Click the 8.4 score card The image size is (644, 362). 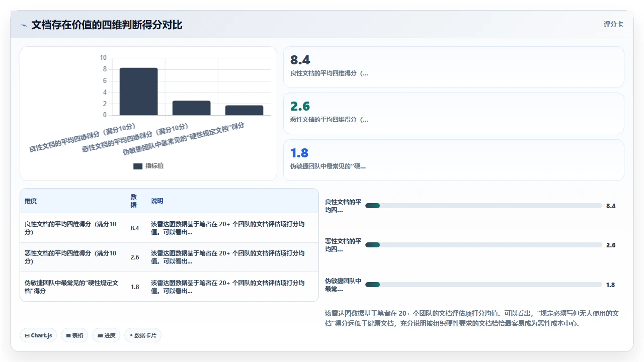click(454, 67)
